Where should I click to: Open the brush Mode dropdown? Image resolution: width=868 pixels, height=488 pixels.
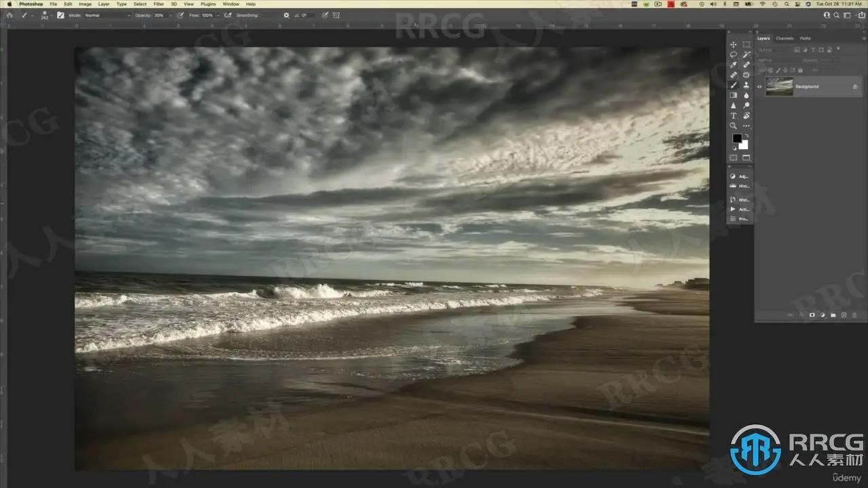pyautogui.click(x=107, y=15)
